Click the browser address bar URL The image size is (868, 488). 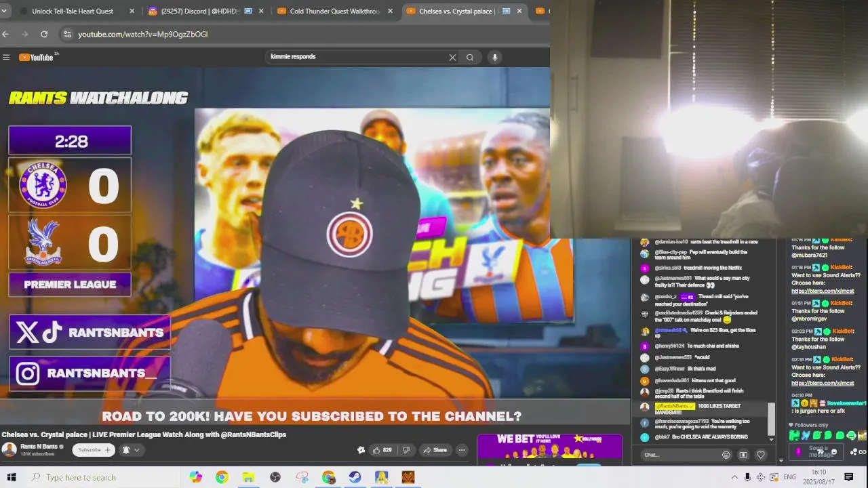[142, 34]
